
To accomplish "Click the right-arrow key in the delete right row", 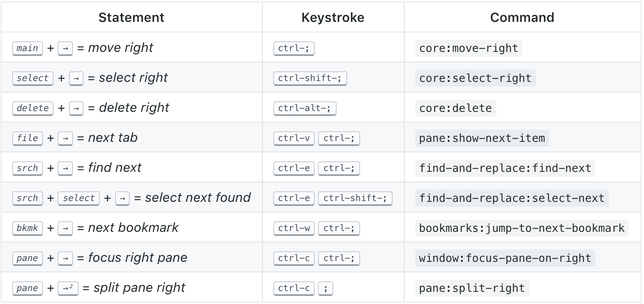I will 76,108.
